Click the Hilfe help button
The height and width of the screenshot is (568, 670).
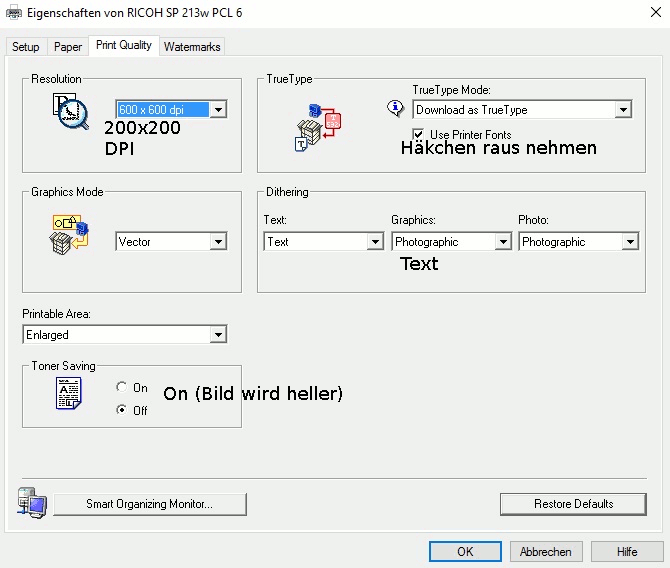(x=627, y=552)
